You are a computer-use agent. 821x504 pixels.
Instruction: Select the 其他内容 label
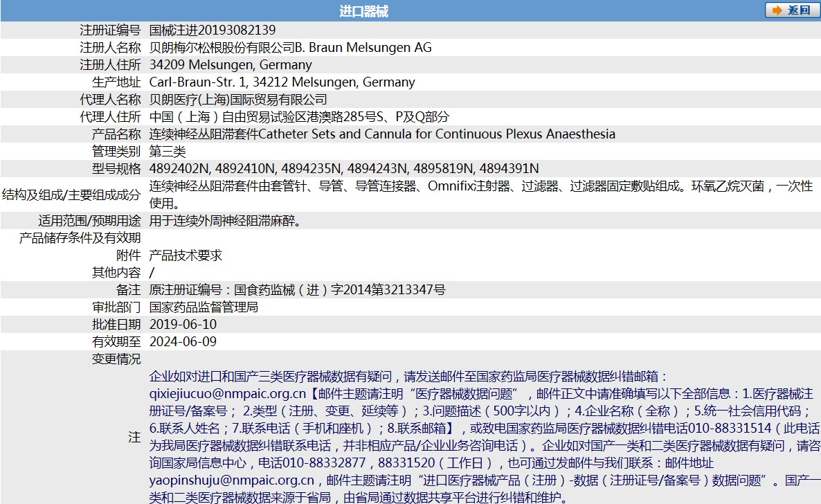point(116,273)
